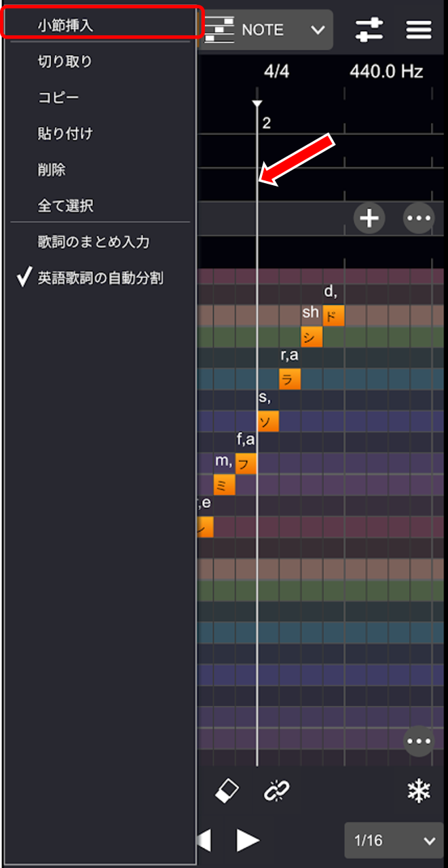This screenshot has height=868, width=448.
Task: Open the more options beside the plus button
Action: tap(418, 218)
